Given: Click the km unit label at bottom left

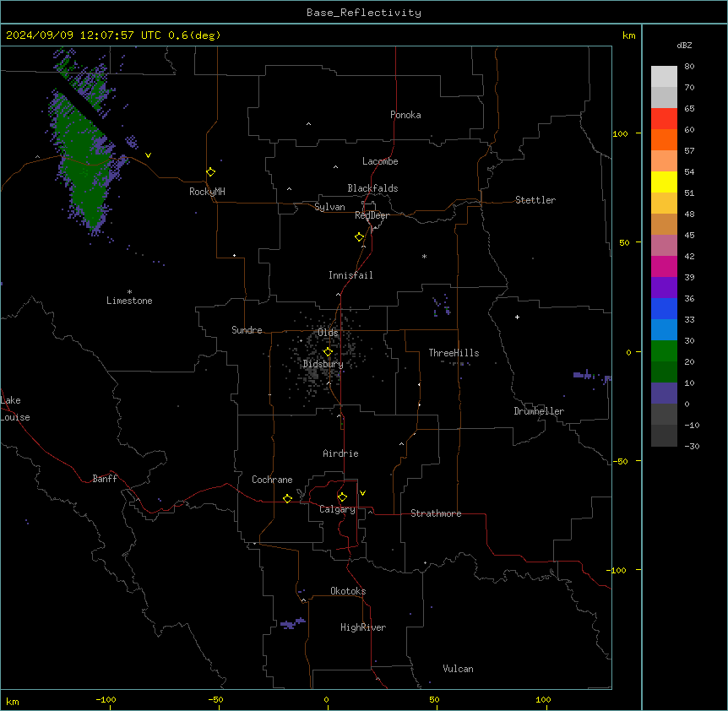Looking at the screenshot, I should pos(13,701).
